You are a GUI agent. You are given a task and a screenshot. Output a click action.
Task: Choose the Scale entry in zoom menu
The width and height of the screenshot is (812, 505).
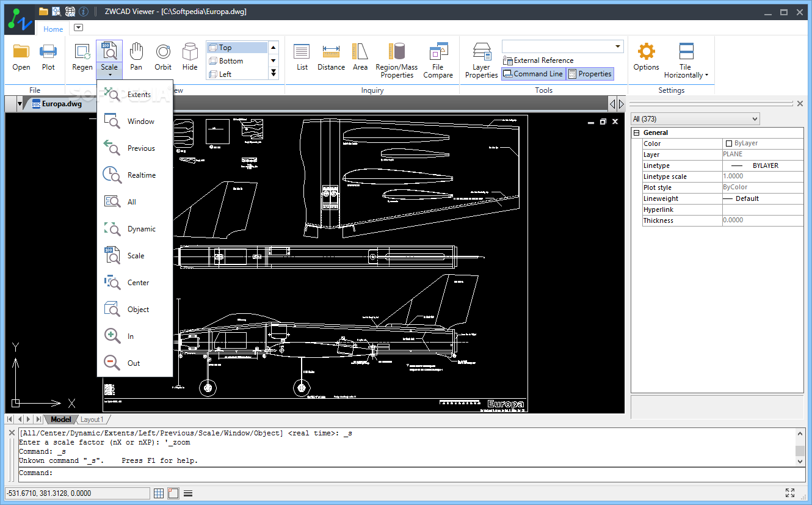(x=135, y=256)
